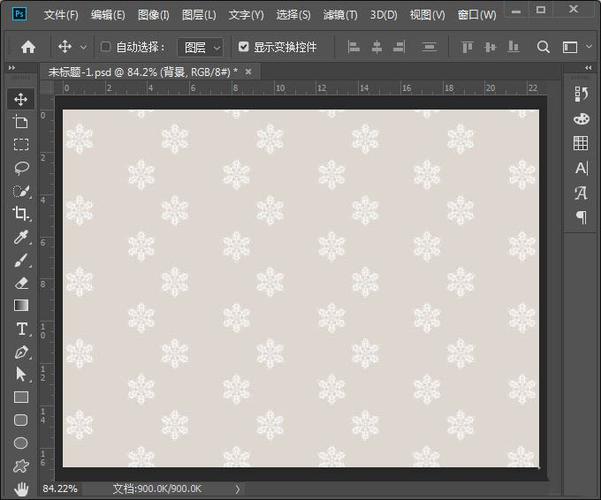Click the Home button in options bar
The image size is (601, 500).
[x=28, y=47]
